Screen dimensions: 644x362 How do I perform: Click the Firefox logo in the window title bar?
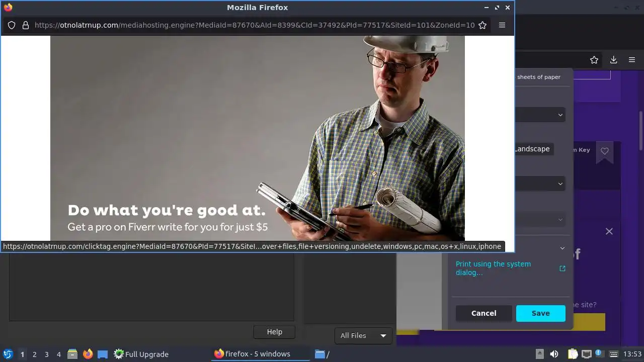(8, 8)
